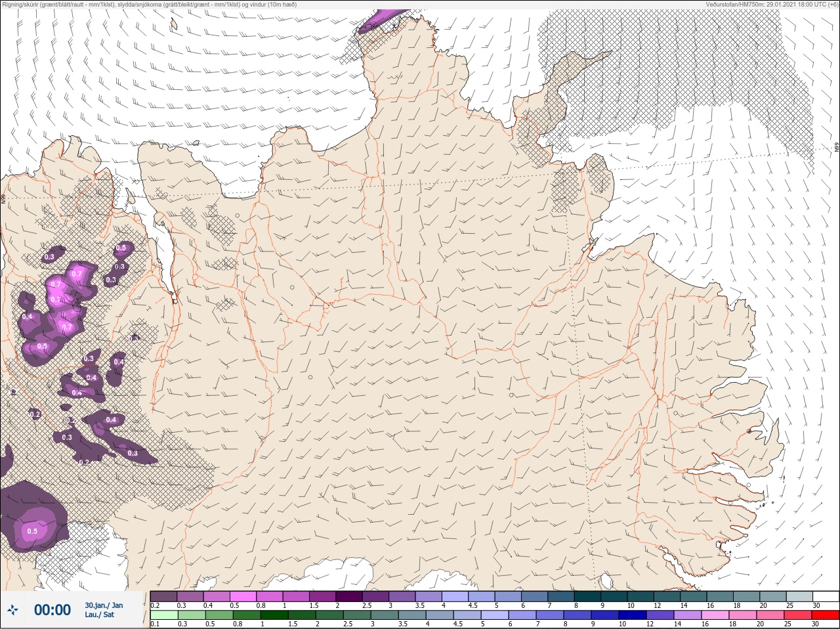Viewport: 840px width, 629px height.
Task: Click the 00:00 forecast time display
Action: (x=52, y=610)
